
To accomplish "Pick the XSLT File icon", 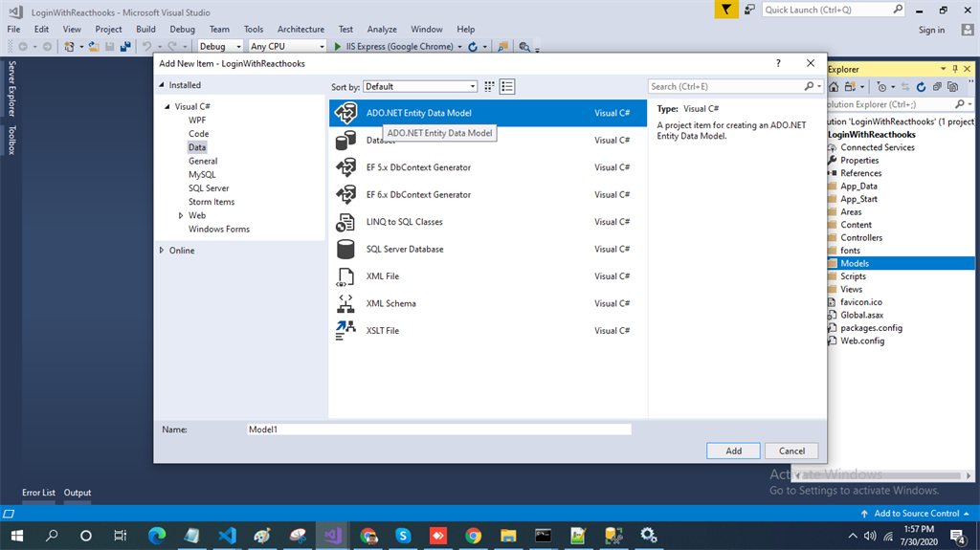I will [345, 331].
